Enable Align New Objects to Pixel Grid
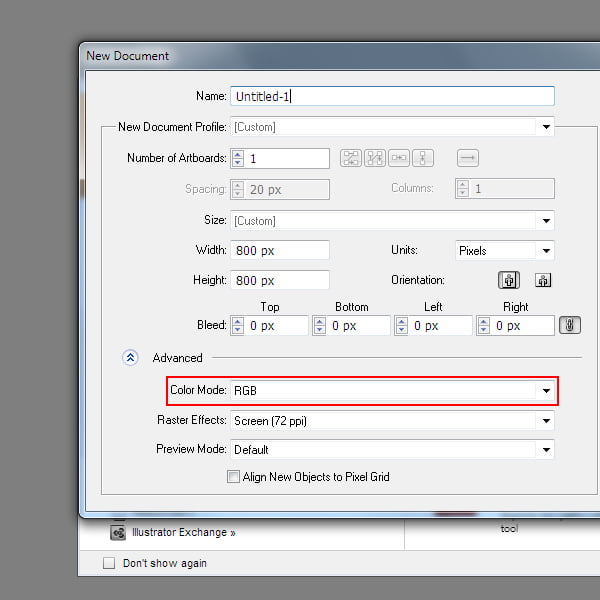600x600 pixels. pyautogui.click(x=233, y=477)
